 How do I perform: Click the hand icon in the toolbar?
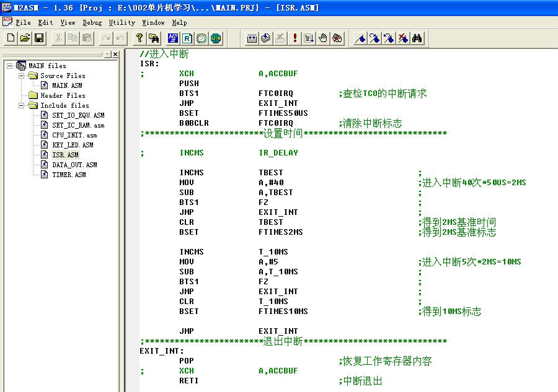(x=323, y=38)
